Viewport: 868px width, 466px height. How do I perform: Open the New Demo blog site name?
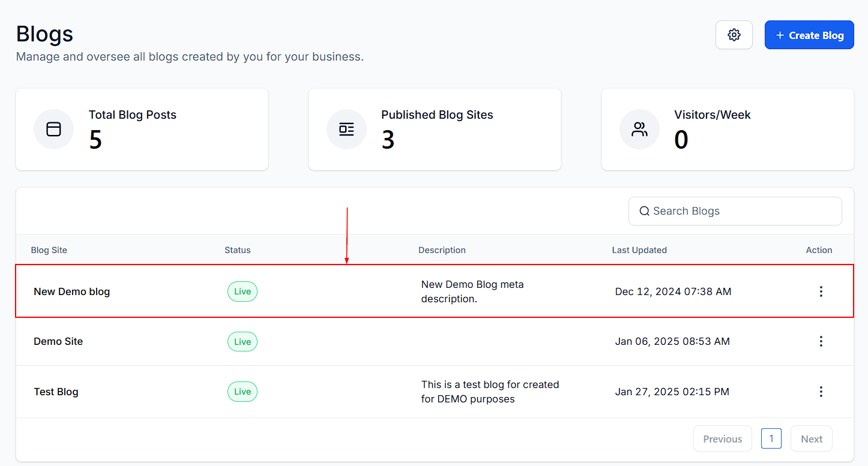(x=71, y=291)
